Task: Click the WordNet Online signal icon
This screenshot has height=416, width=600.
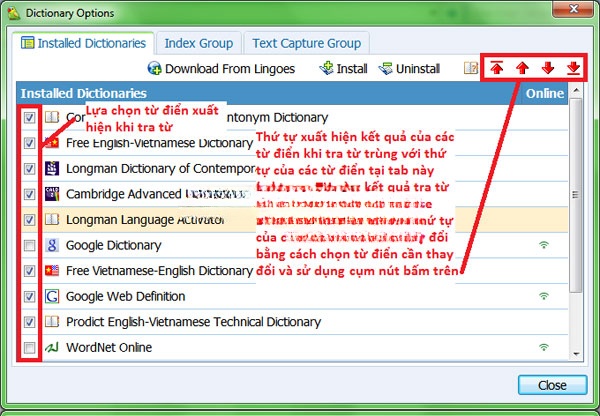Action: [544, 347]
